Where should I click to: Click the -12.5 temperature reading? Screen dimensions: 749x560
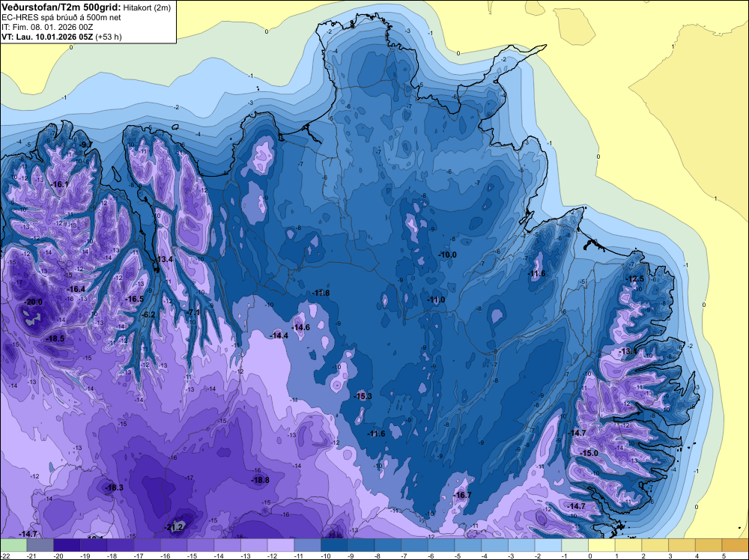coord(635,279)
